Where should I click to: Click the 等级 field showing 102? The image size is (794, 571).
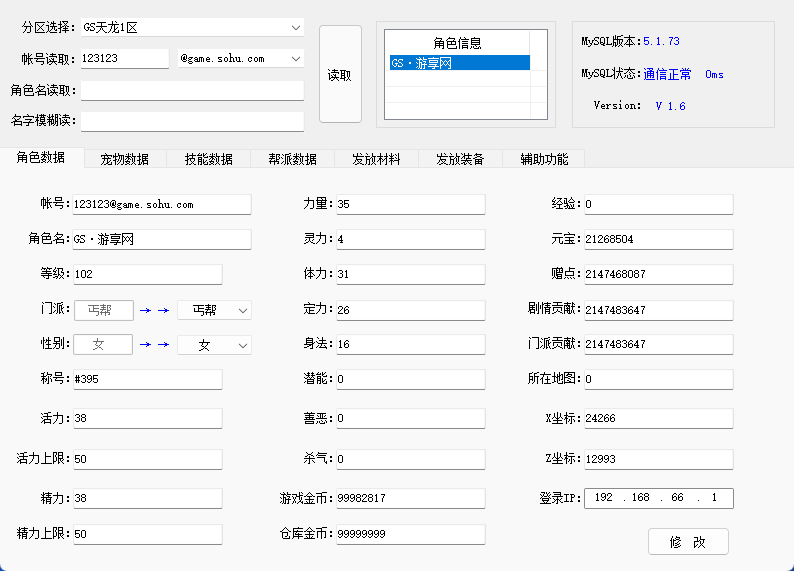pos(146,274)
